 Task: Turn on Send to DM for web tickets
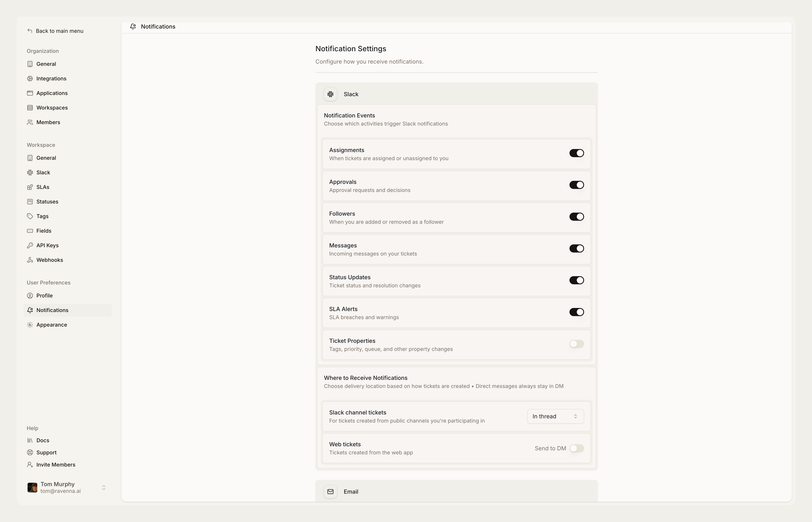[x=576, y=448]
